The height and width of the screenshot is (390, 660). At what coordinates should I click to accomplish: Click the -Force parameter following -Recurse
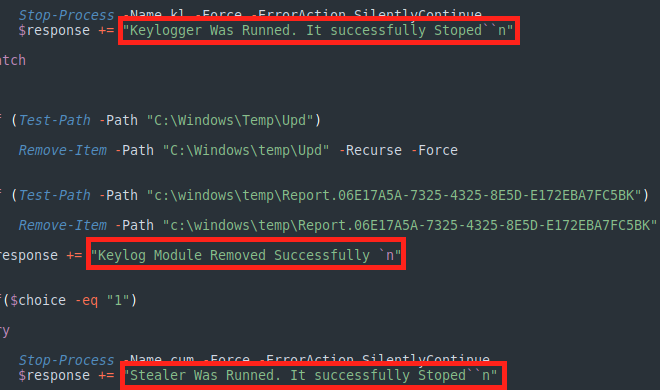click(x=434, y=151)
